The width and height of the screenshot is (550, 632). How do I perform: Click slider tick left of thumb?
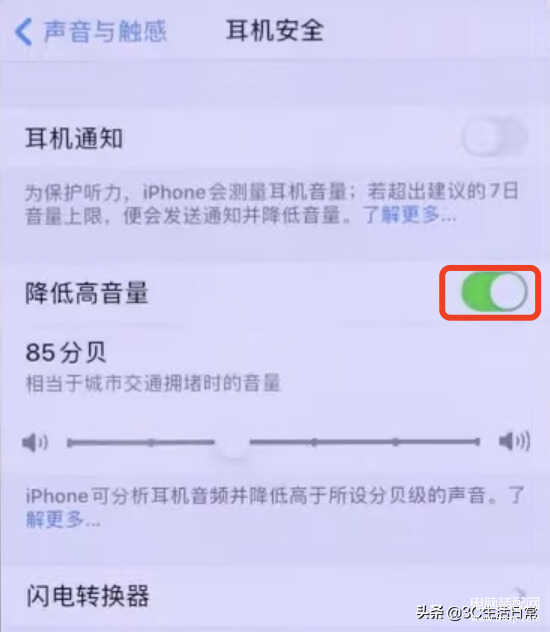(x=151, y=443)
